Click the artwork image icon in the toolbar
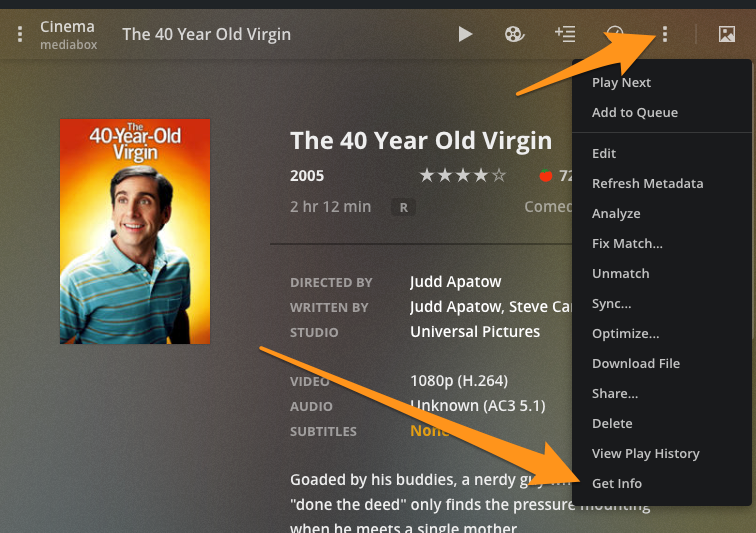The width and height of the screenshot is (756, 533). point(727,34)
